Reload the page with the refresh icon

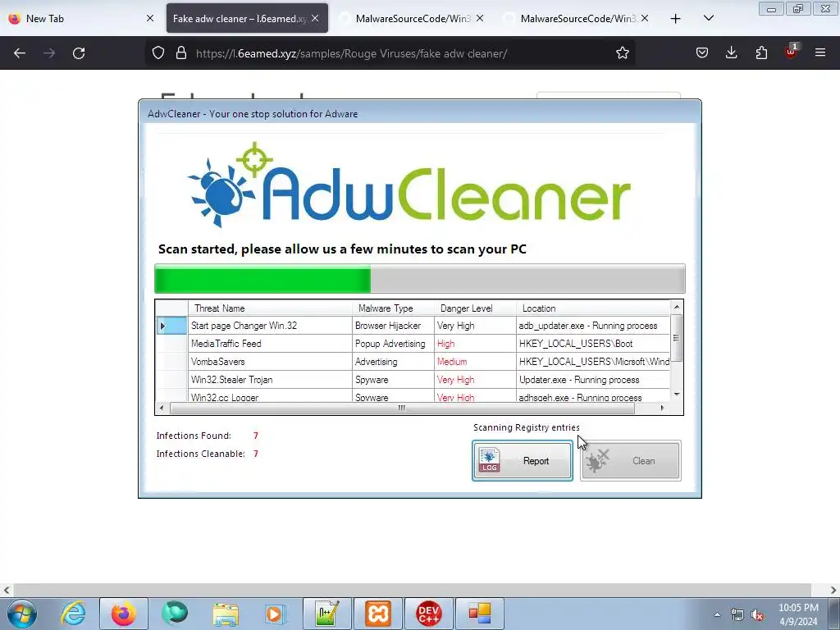point(79,53)
